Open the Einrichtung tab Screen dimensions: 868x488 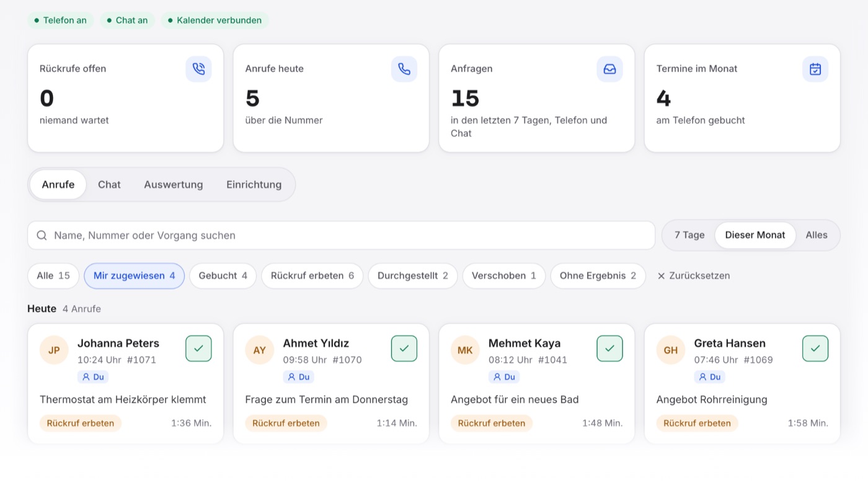click(254, 185)
